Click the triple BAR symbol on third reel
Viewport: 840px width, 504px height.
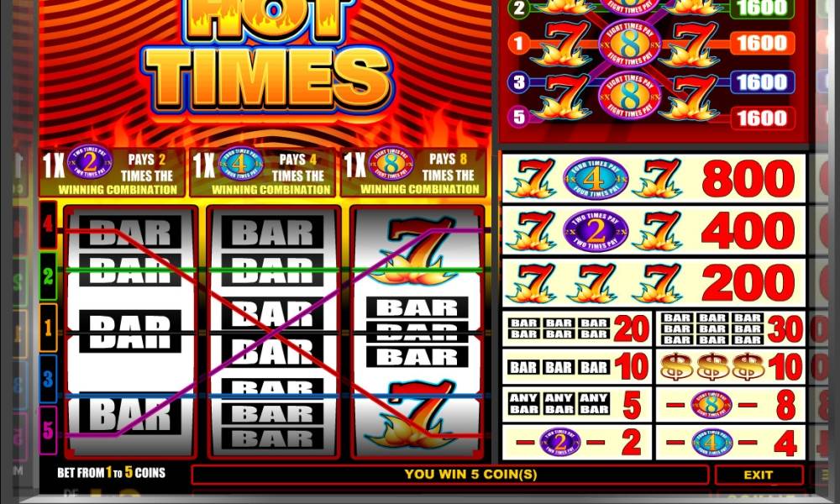417,332
